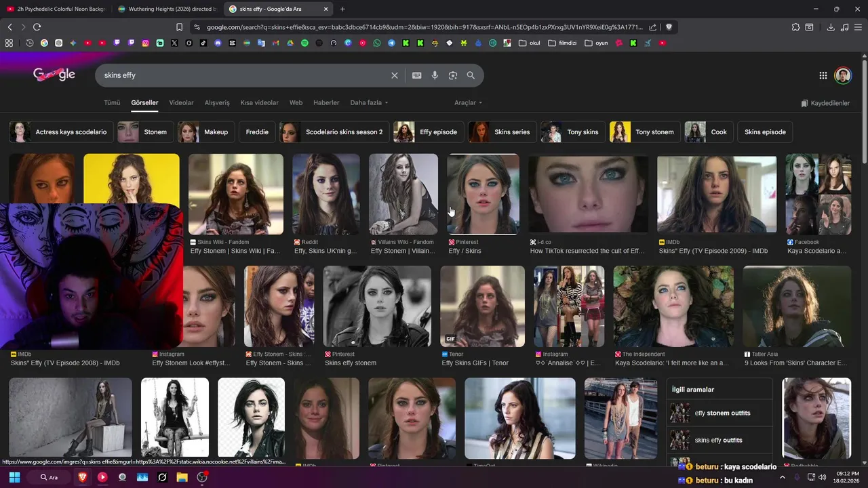
Task: Click the related search 'effy stonem outfits'
Action: [719, 413]
